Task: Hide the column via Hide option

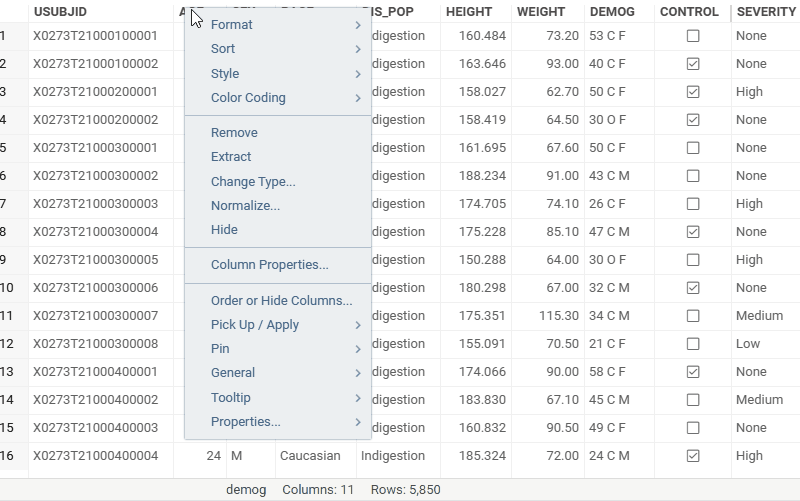Action: [x=224, y=230]
